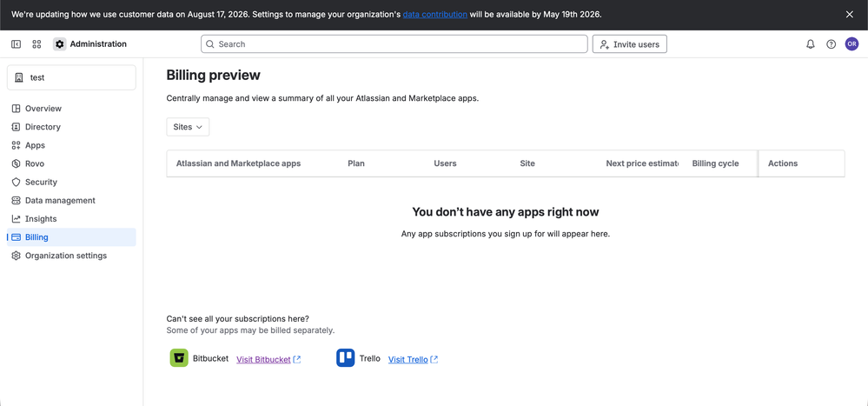Viewport: 868px width, 406px height.
Task: Click the Administration gear icon
Action: [60, 43]
